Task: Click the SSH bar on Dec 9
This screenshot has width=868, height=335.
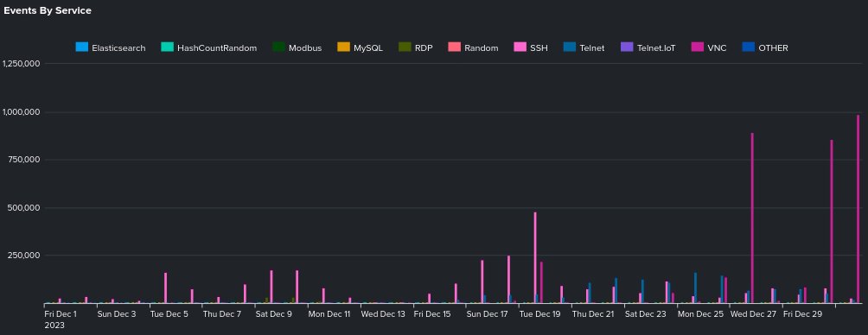Action: (271, 287)
